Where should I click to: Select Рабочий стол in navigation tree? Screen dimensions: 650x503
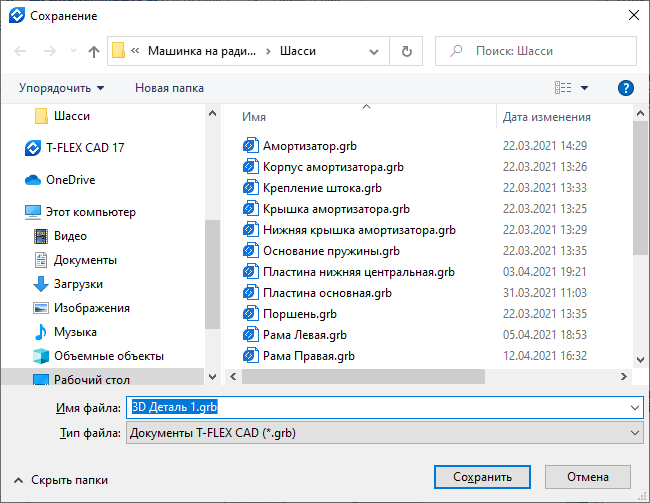pyautogui.click(x=90, y=380)
